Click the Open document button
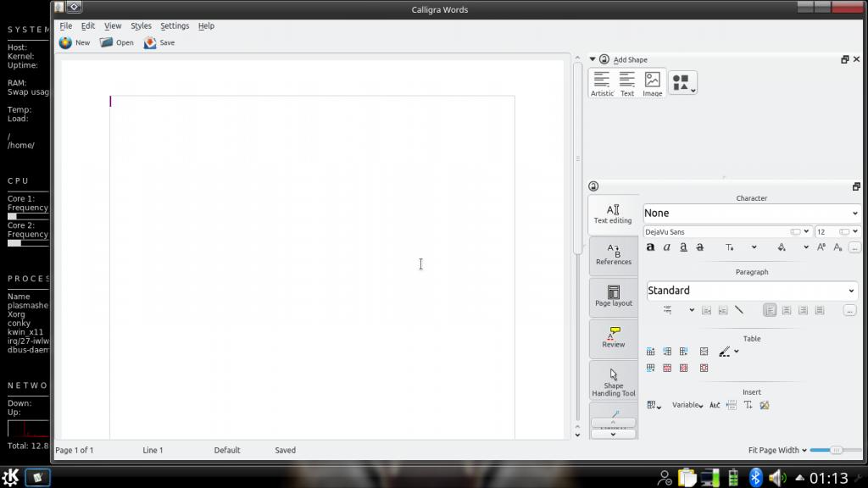The width and height of the screenshot is (868, 488). point(117,42)
